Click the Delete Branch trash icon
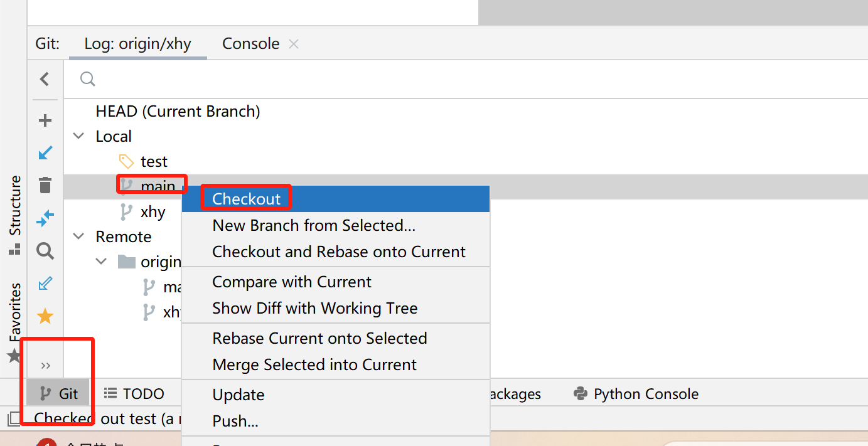Image resolution: width=868 pixels, height=446 pixels. point(45,186)
